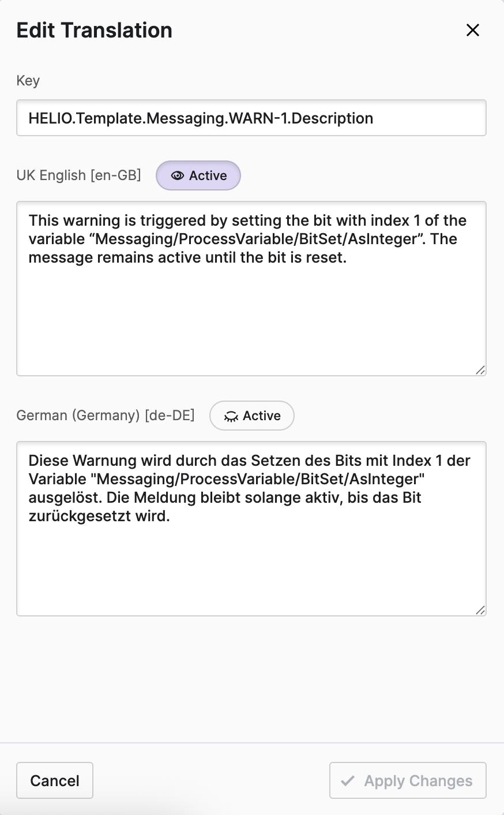Click the eye icon beside UK English
This screenshot has height=815, width=504.
click(178, 176)
